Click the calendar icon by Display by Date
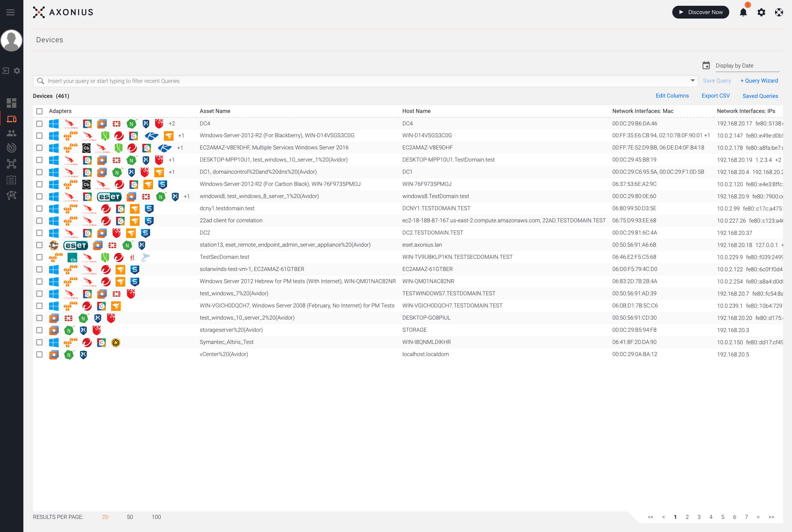The image size is (792, 532). pos(706,65)
